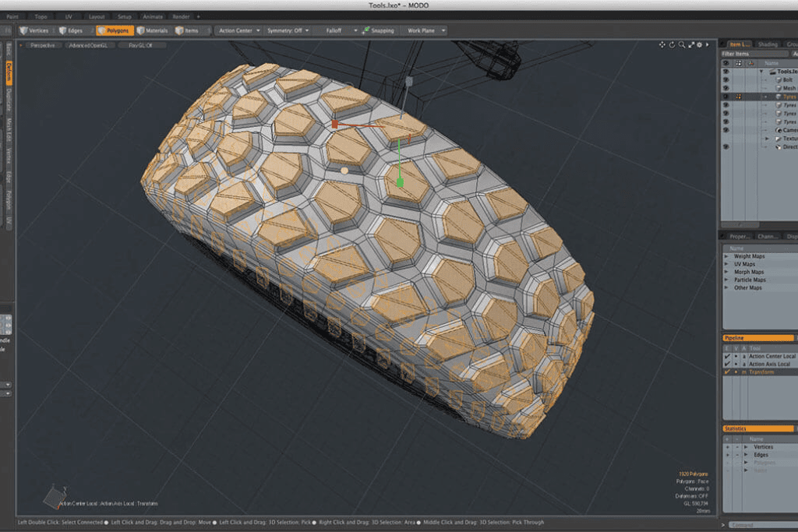Screen dimensions: 798x532
Task: Click the Tools.lxo scene clapperboard icon
Action: (x=772, y=72)
